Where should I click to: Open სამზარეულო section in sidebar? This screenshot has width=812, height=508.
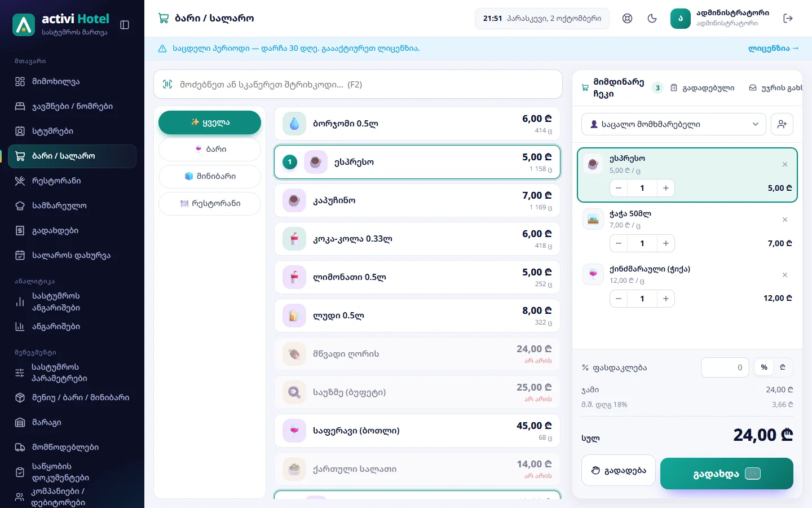(x=72, y=206)
